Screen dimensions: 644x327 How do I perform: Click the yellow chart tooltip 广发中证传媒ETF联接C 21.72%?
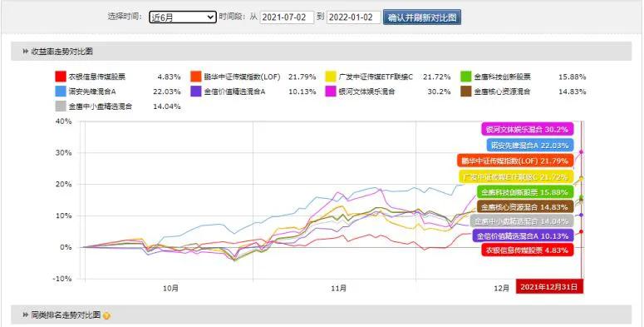[516, 176]
